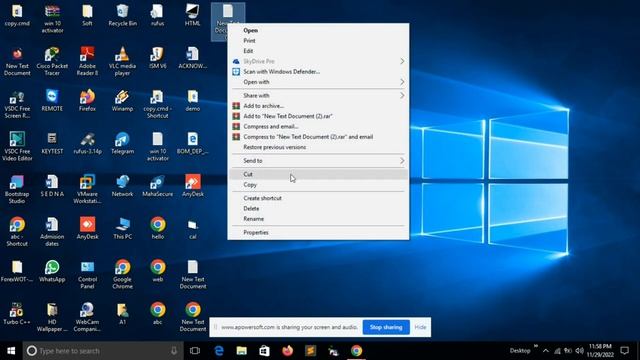This screenshot has width=640, height=360.
Task: Select the WebCam Companion icon
Action: point(87,317)
